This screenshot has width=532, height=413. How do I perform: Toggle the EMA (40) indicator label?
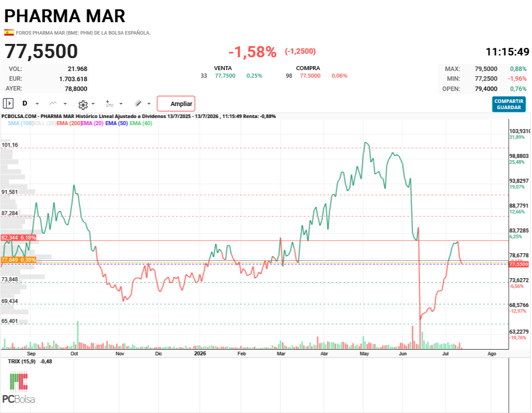[141, 123]
